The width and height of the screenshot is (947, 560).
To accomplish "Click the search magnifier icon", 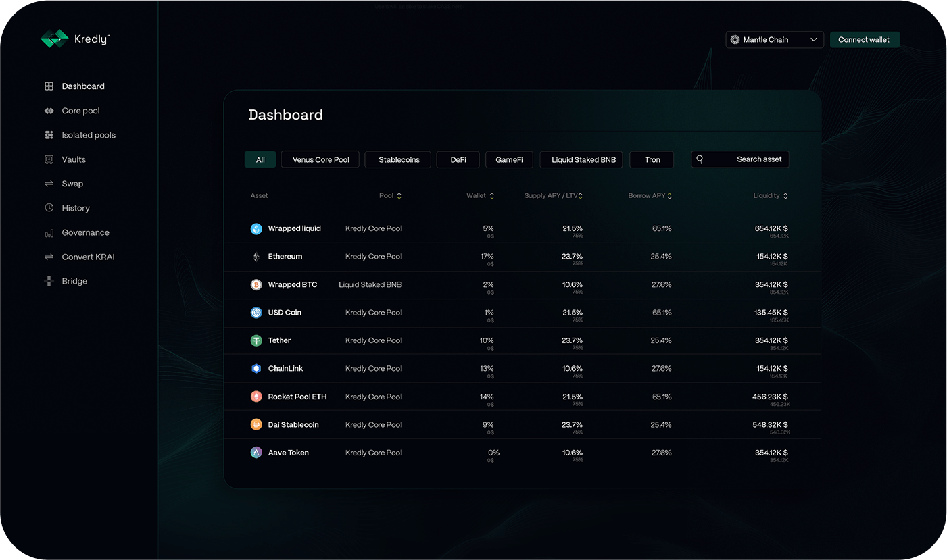I will click(700, 159).
